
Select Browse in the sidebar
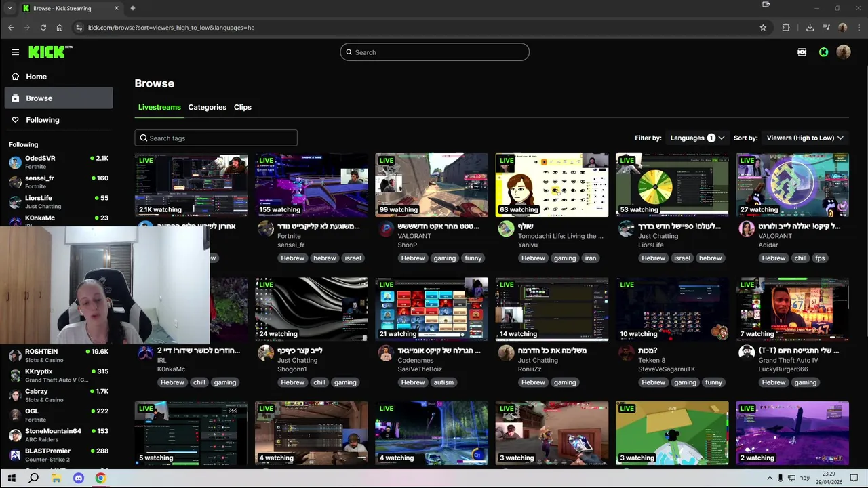tap(58, 98)
